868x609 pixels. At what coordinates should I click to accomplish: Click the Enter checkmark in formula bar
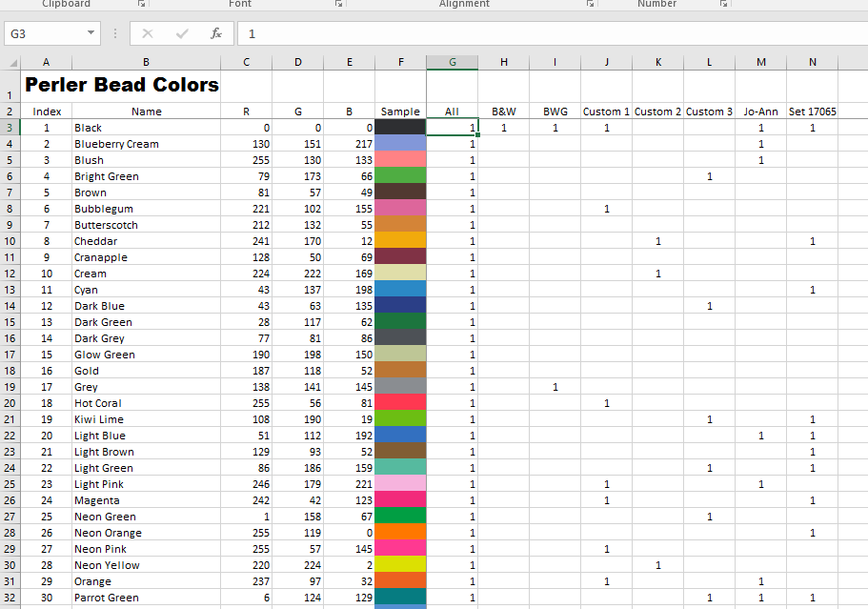coord(180,32)
